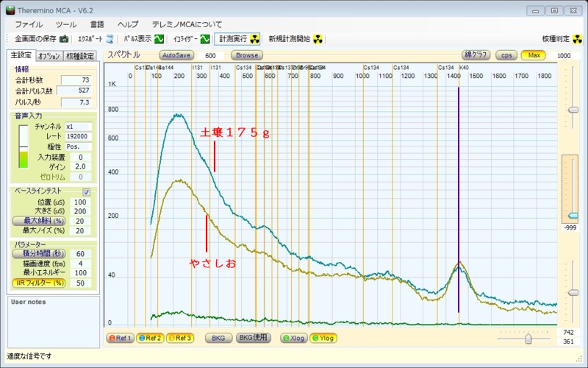Click the Browse button
Viewport: 588px width, 368px height.
[247, 55]
